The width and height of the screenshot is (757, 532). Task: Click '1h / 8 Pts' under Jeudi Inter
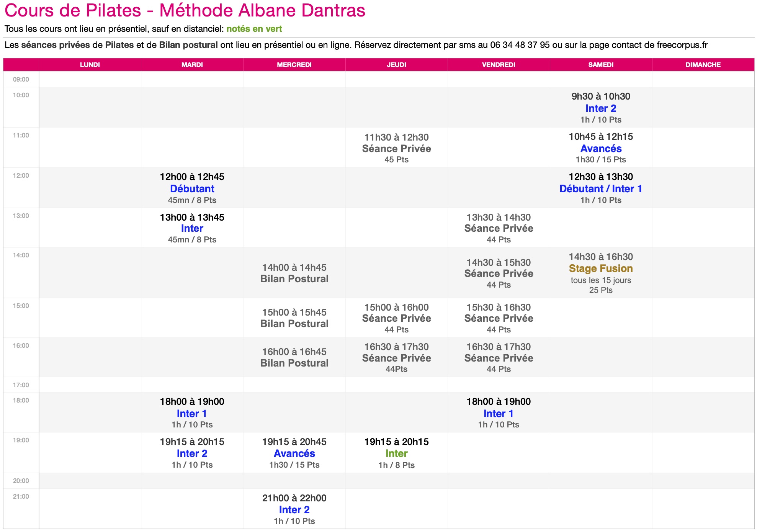pos(396,465)
